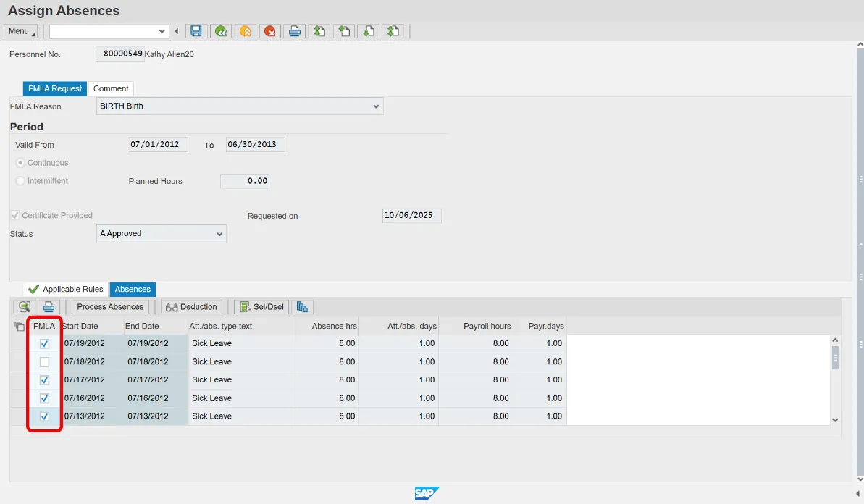Open the Status dropdown showing Approved
The image size is (864, 504).
click(x=219, y=234)
